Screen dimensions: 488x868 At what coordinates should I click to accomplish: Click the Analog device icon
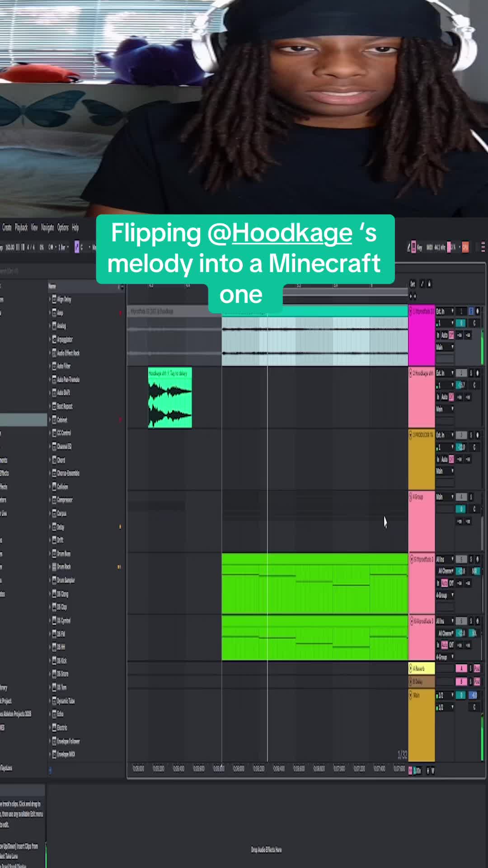[54, 326]
